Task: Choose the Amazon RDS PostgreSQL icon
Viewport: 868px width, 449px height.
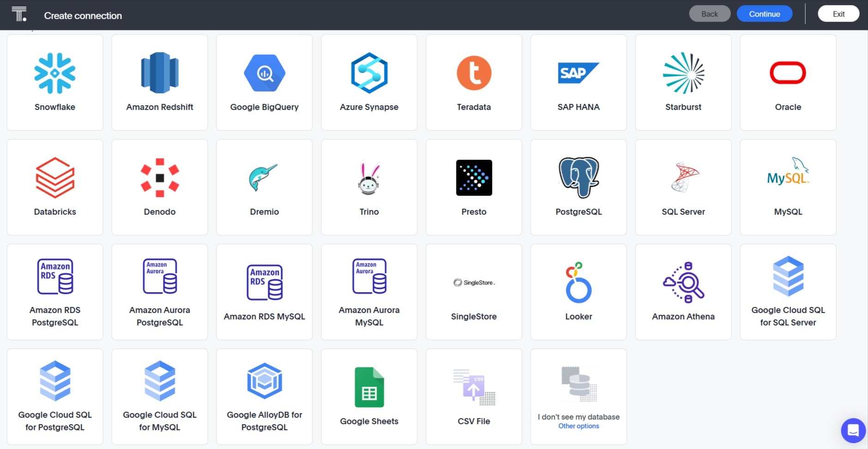Action: (55, 276)
